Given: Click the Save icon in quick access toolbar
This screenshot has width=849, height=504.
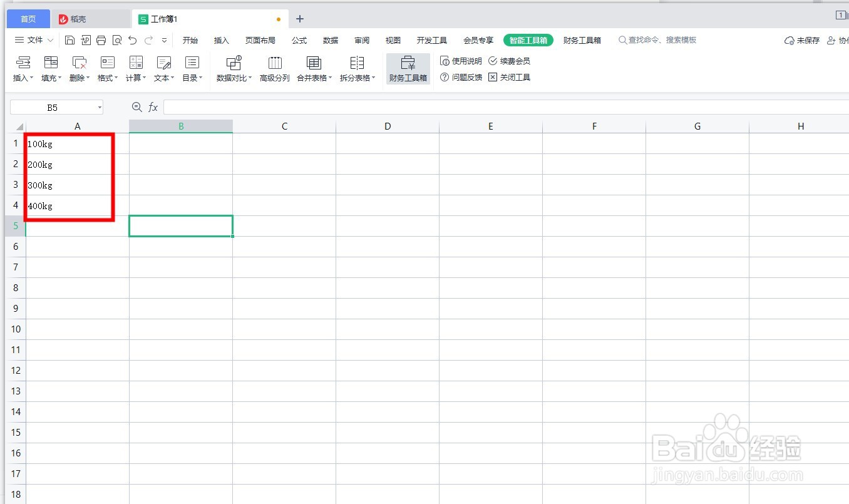Looking at the screenshot, I should 69,40.
